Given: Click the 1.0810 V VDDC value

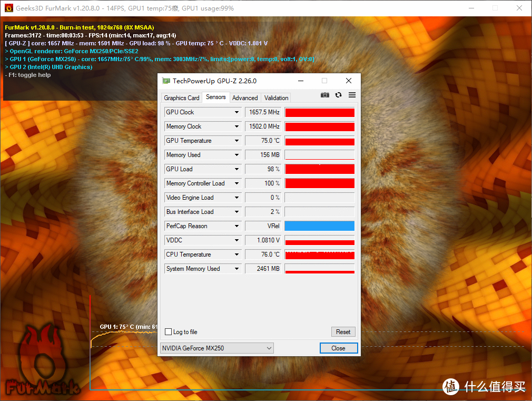Looking at the screenshot, I should tap(263, 240).
